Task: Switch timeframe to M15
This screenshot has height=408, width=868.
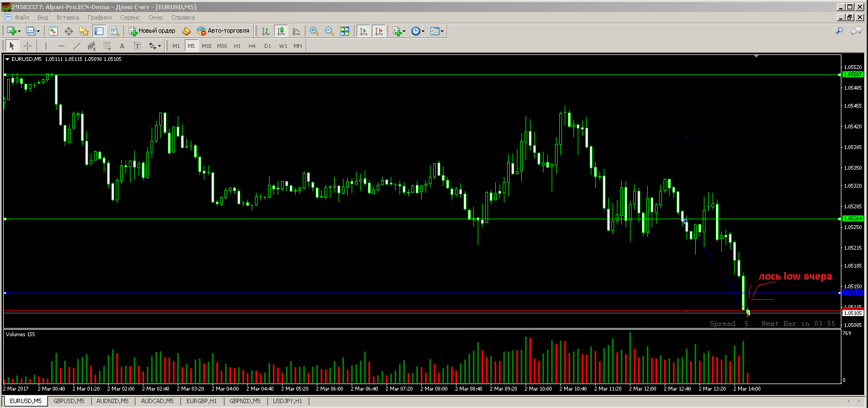Action: 207,46
